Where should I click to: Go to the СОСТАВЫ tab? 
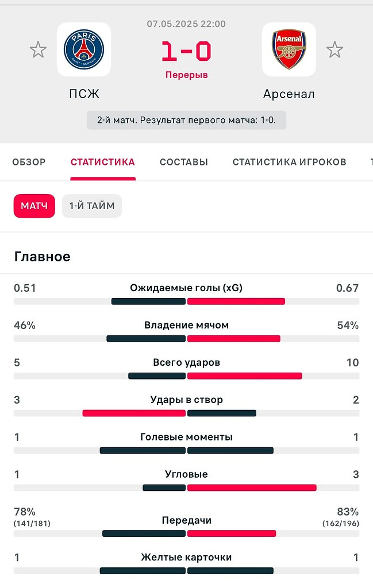point(184,162)
